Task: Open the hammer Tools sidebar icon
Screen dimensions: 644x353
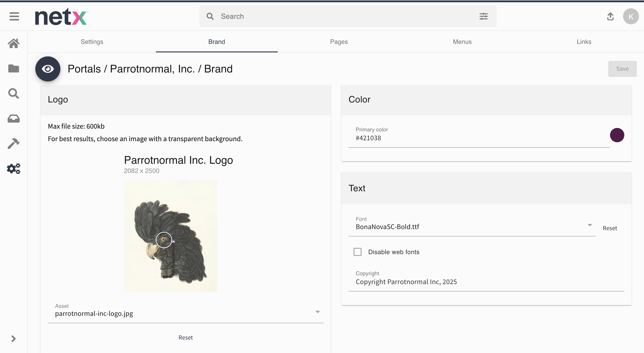Action: point(13,143)
